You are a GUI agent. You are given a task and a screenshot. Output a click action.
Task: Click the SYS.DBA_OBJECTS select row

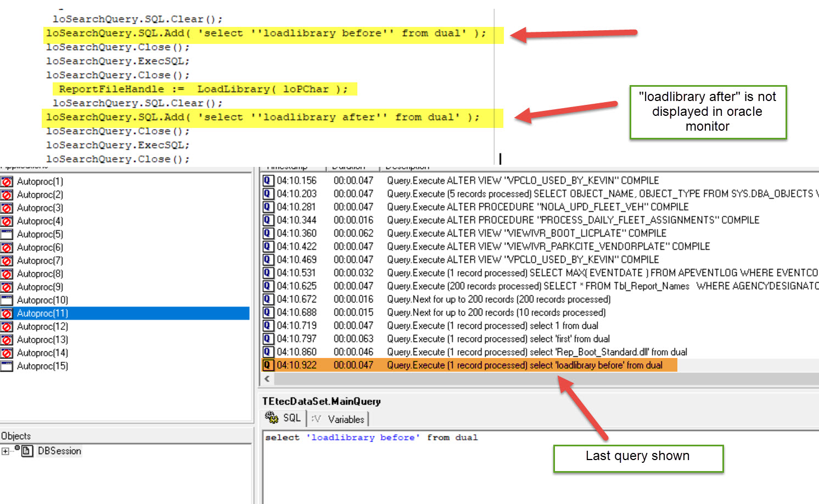click(x=541, y=193)
